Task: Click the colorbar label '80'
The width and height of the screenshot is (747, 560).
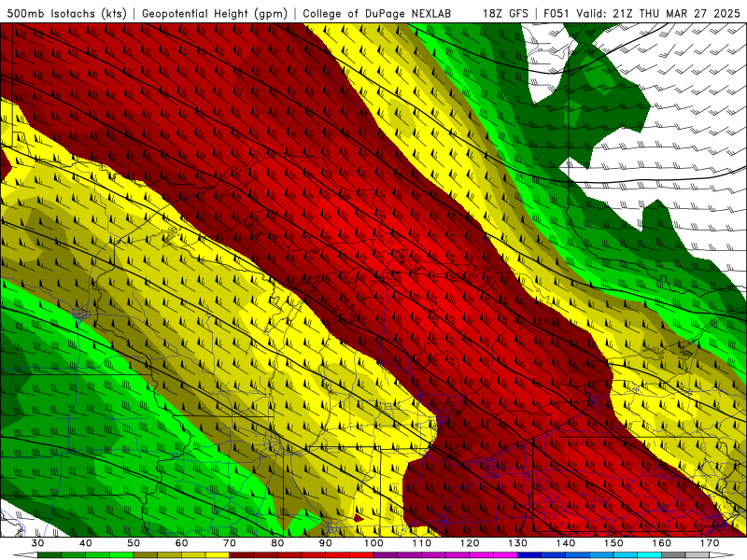Action: click(277, 543)
